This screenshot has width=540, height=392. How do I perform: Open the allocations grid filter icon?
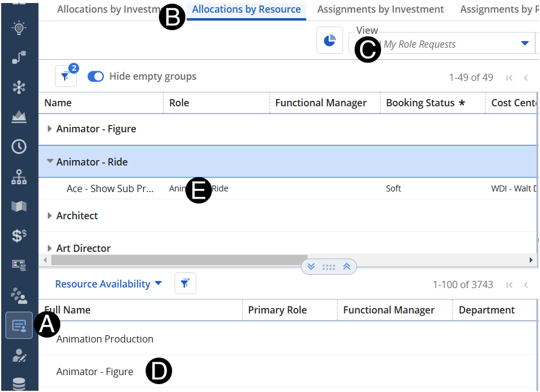click(x=65, y=77)
